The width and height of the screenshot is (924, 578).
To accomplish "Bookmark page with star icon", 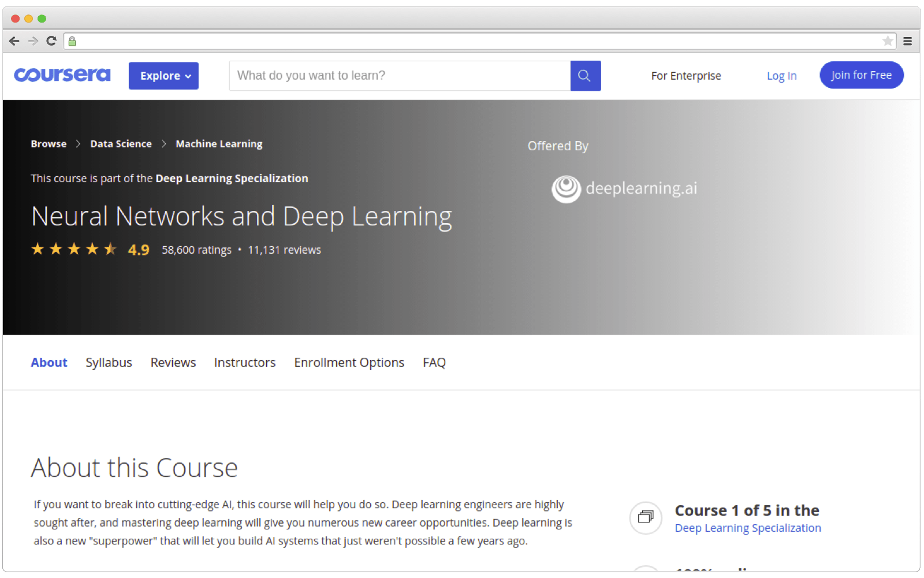I will [x=888, y=41].
